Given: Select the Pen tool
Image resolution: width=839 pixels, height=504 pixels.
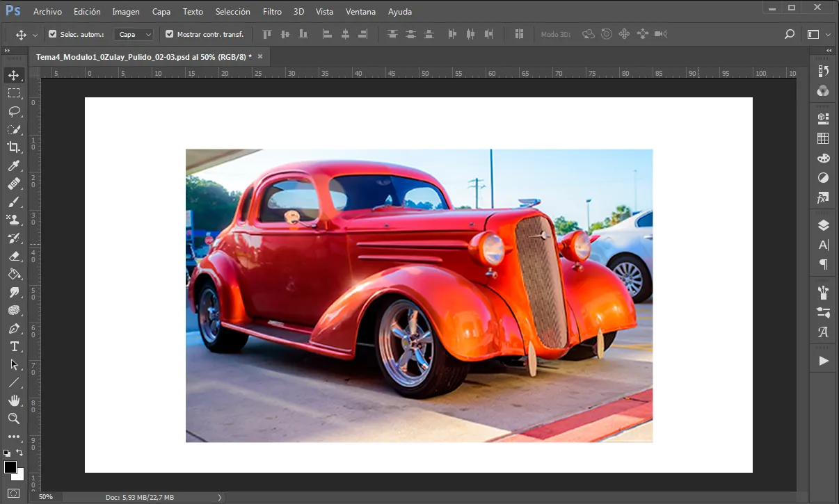Looking at the screenshot, I should (x=14, y=328).
